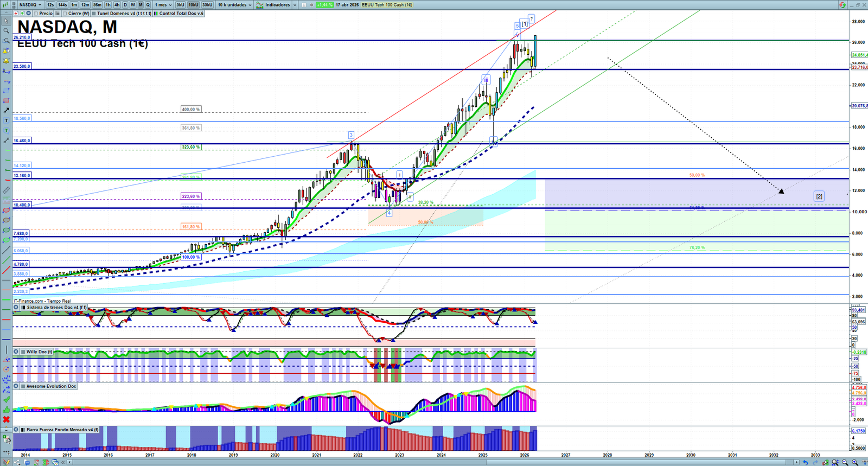The image size is (868, 466).
Task: Open the 10 k unidades dropdown
Action: coord(234,5)
